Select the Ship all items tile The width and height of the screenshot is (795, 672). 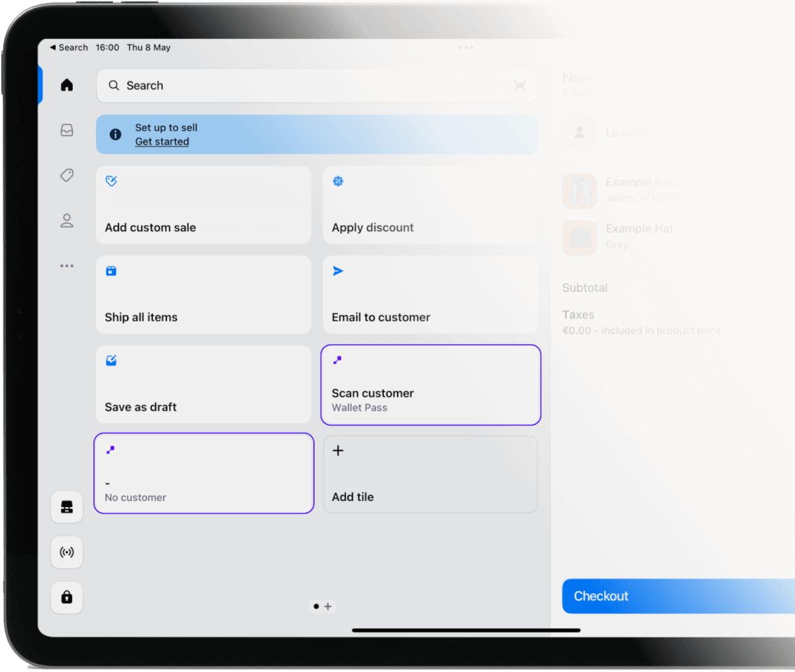203,295
